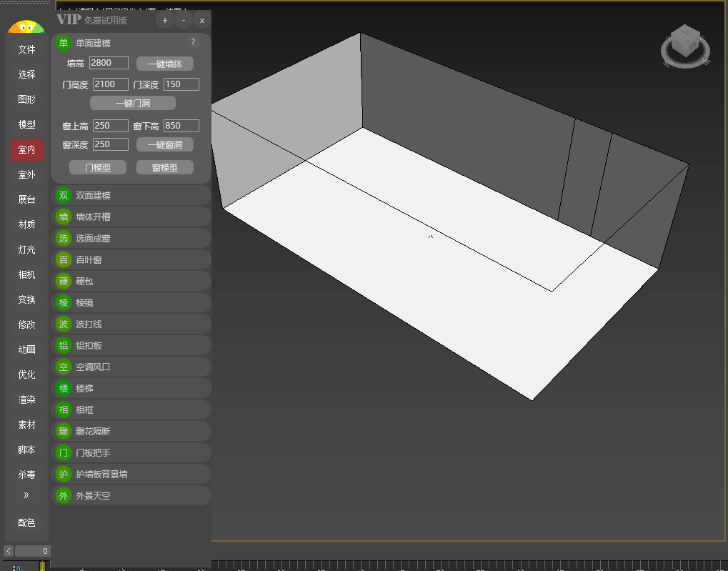Viewport: 728px width, 571px height.
Task: Expand the 楼梯 section
Action: pos(131,389)
